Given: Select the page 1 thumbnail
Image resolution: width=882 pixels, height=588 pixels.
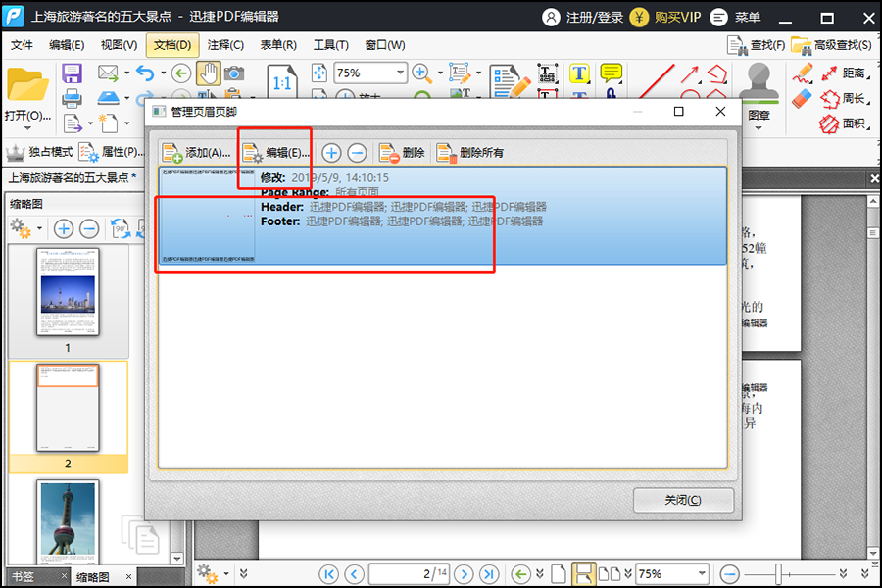Looking at the screenshot, I should 68,292.
